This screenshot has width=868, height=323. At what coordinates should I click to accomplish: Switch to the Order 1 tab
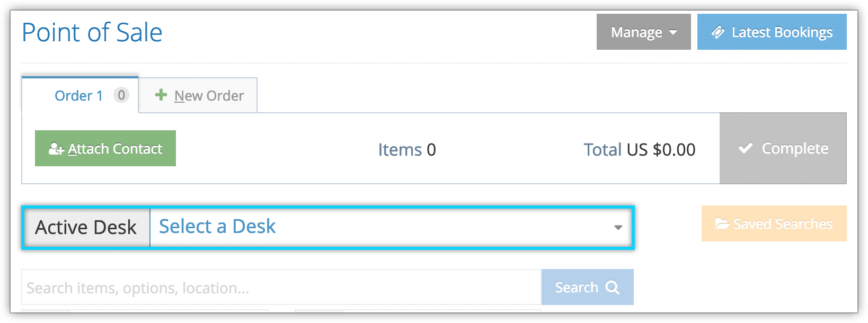[x=80, y=95]
